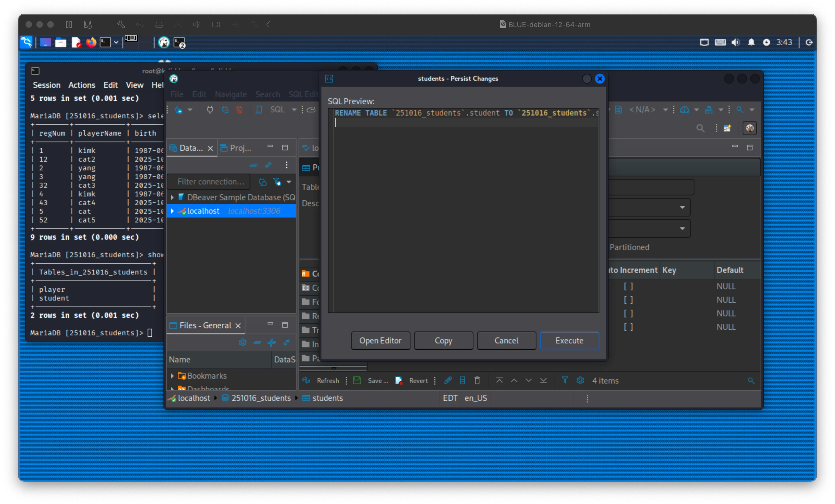Click the Revert changes icon
The width and height of the screenshot is (835, 504).
click(399, 380)
